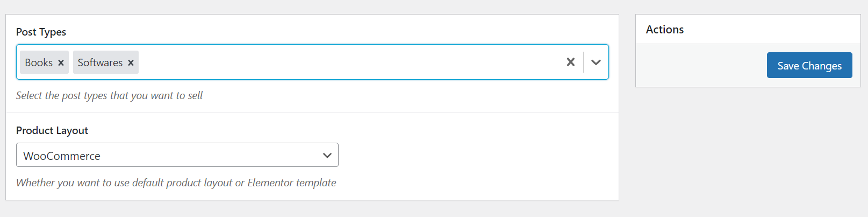Open the Product Layout dropdown

pyautogui.click(x=177, y=155)
